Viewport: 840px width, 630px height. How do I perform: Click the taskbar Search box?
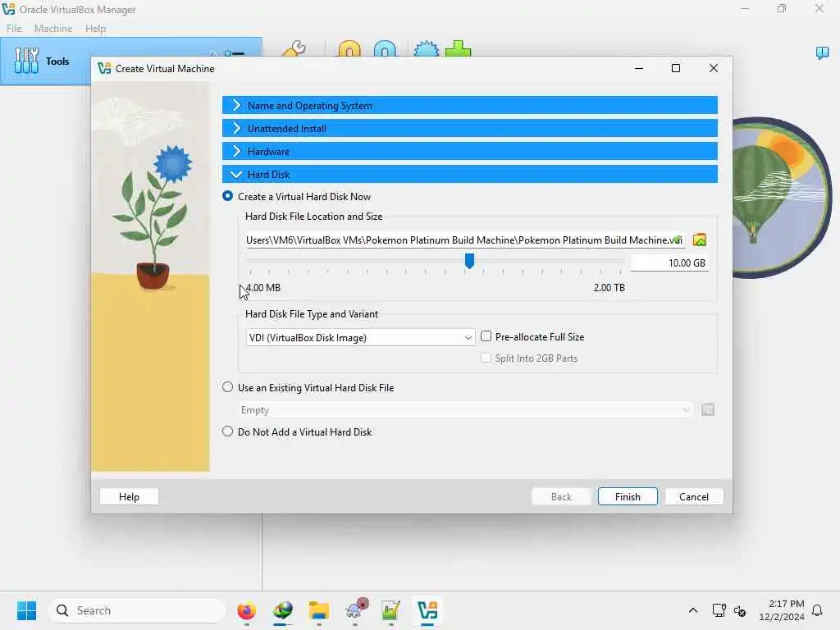click(137, 610)
